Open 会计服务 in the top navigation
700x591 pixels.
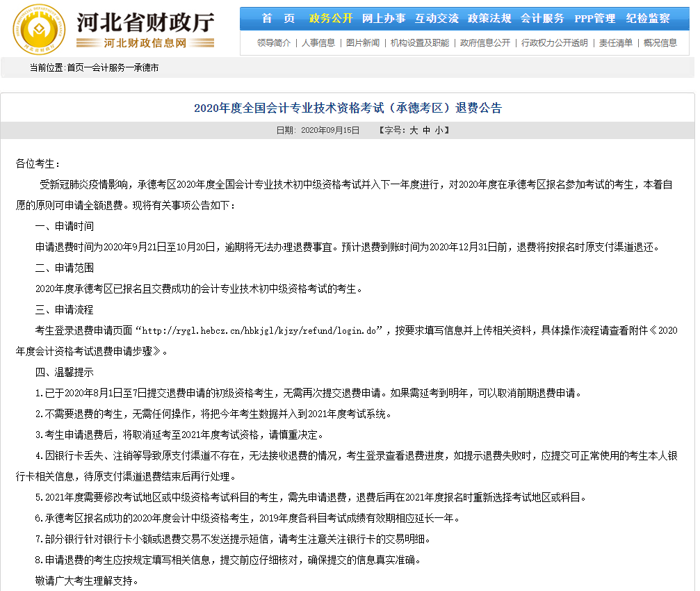pos(542,19)
